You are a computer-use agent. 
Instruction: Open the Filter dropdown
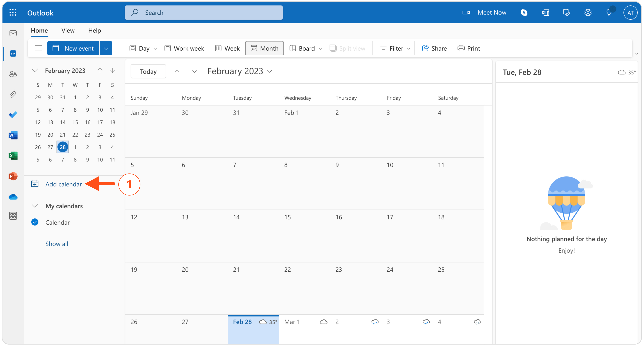coord(395,48)
